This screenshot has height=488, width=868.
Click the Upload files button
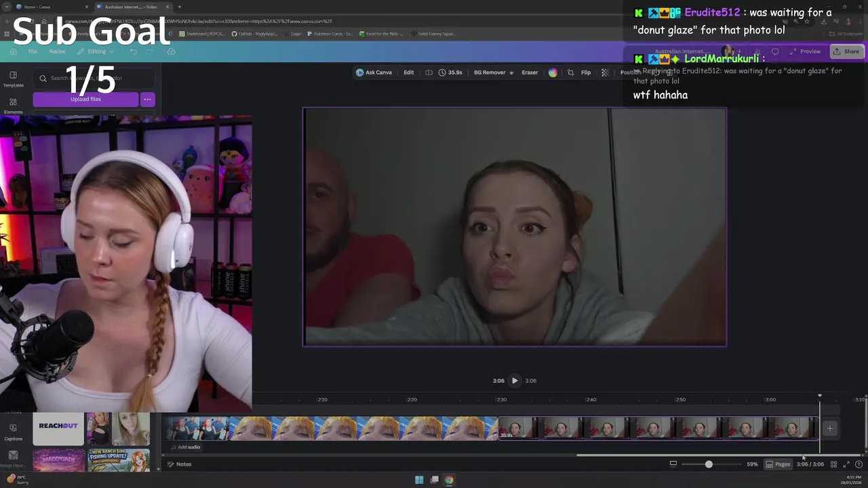pyautogui.click(x=85, y=100)
